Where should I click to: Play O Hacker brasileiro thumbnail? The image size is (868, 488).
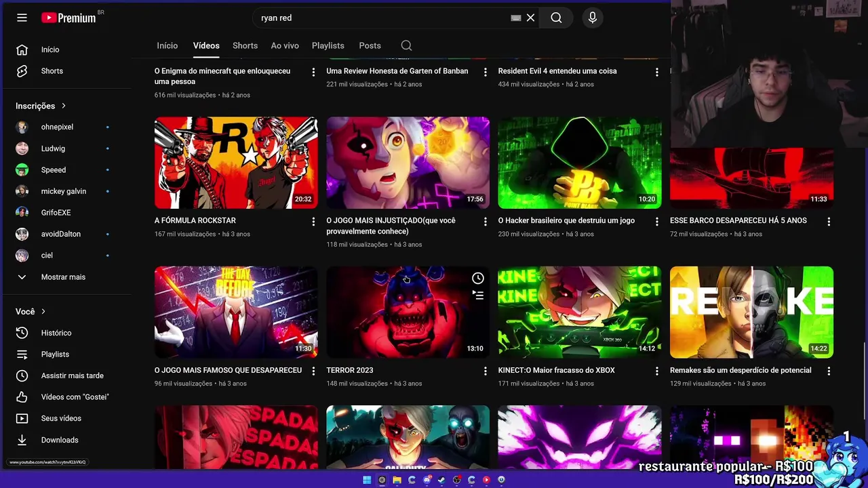580,163
